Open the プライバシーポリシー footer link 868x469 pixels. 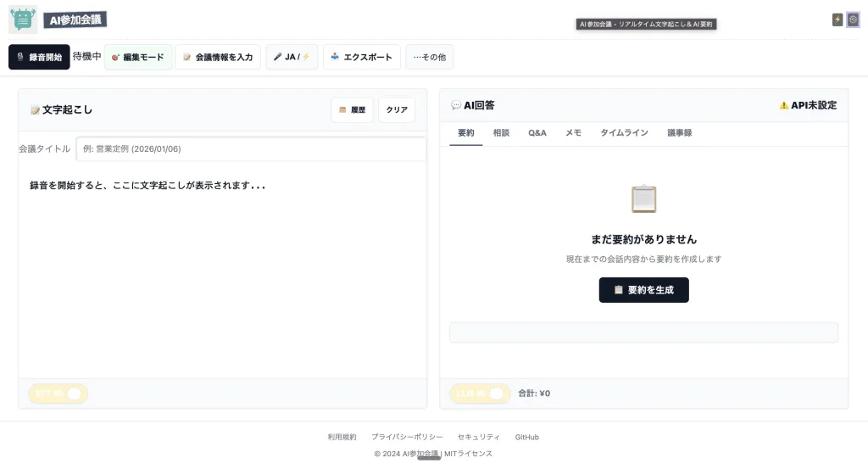pos(407,437)
